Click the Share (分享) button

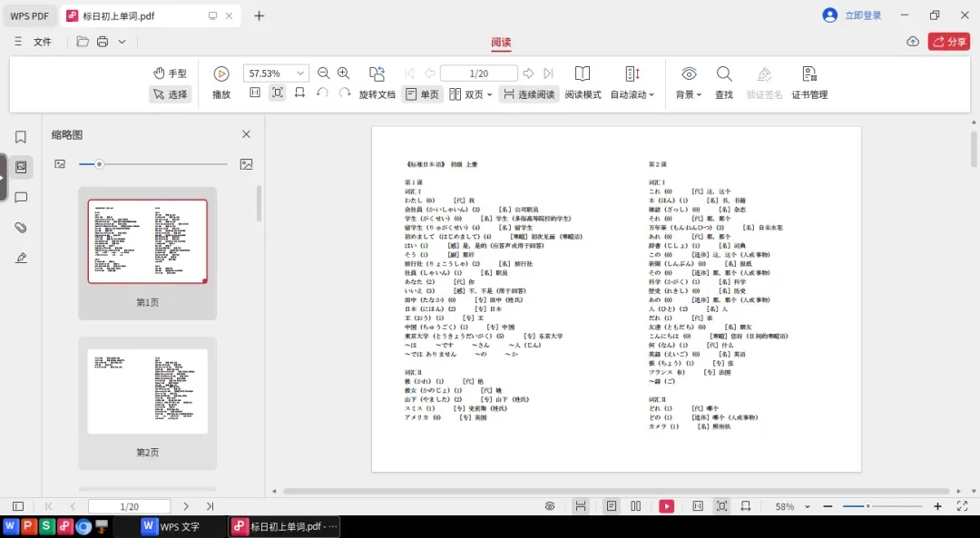949,41
